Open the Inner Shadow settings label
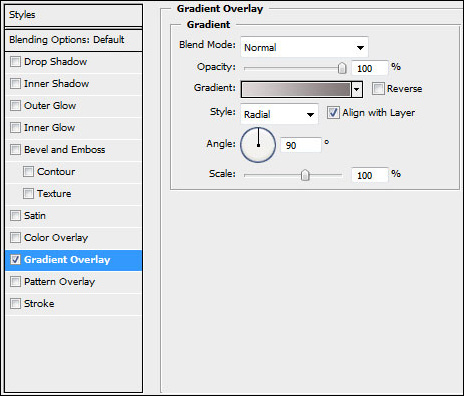 point(57,84)
